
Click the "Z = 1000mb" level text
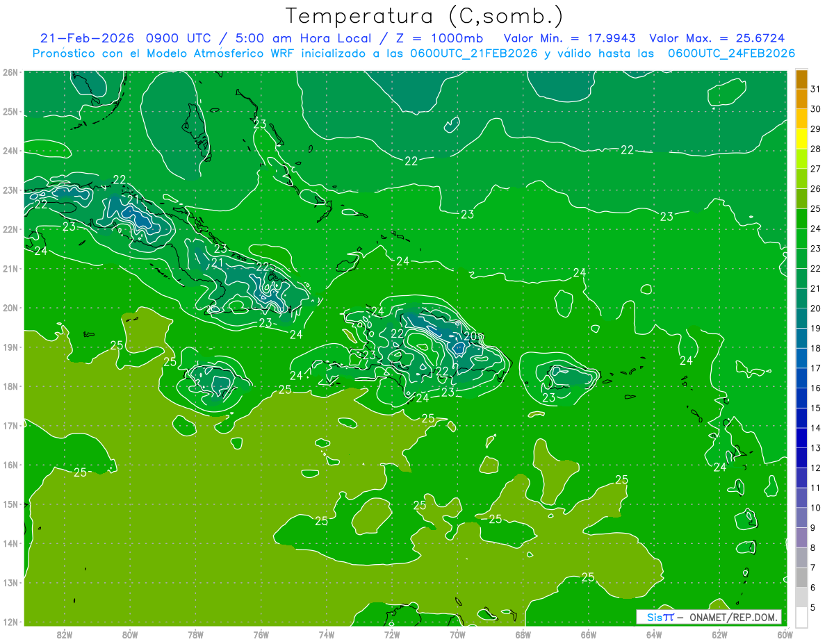click(439, 38)
